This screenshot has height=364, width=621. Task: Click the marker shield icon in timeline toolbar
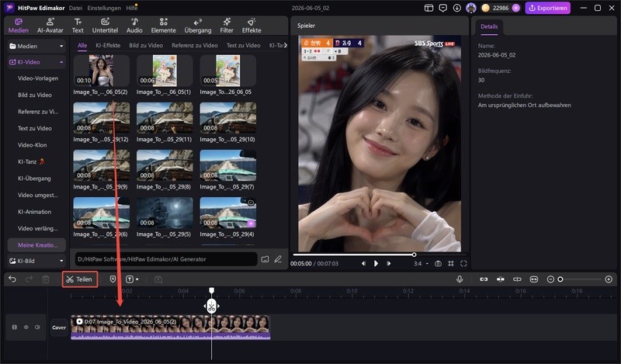point(113,279)
